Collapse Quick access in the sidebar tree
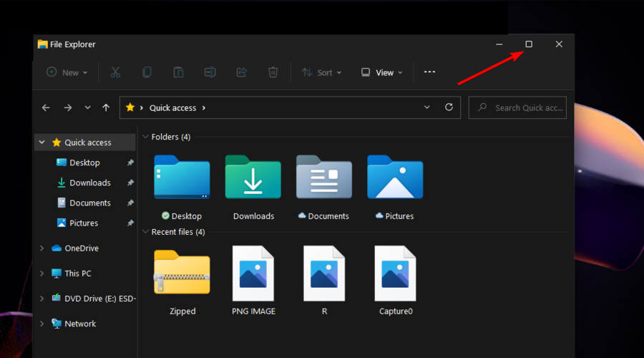This screenshot has height=358, width=644. click(x=42, y=142)
